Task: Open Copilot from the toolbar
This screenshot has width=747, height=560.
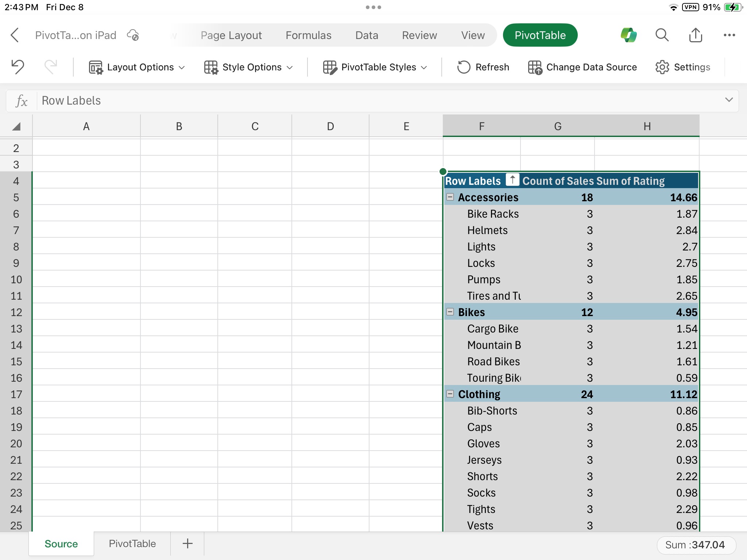Action: (629, 35)
